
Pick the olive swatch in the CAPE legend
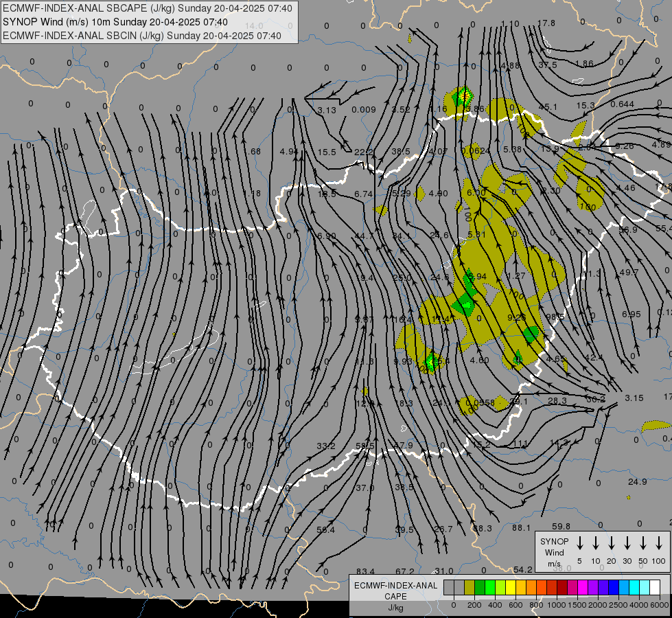[x=470, y=588]
